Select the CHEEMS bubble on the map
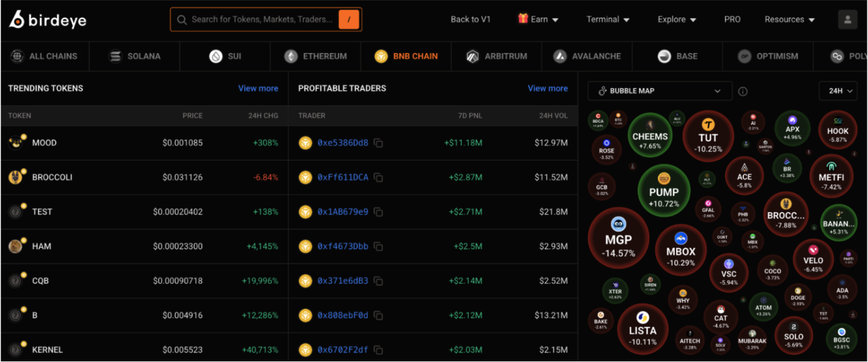 point(650,135)
